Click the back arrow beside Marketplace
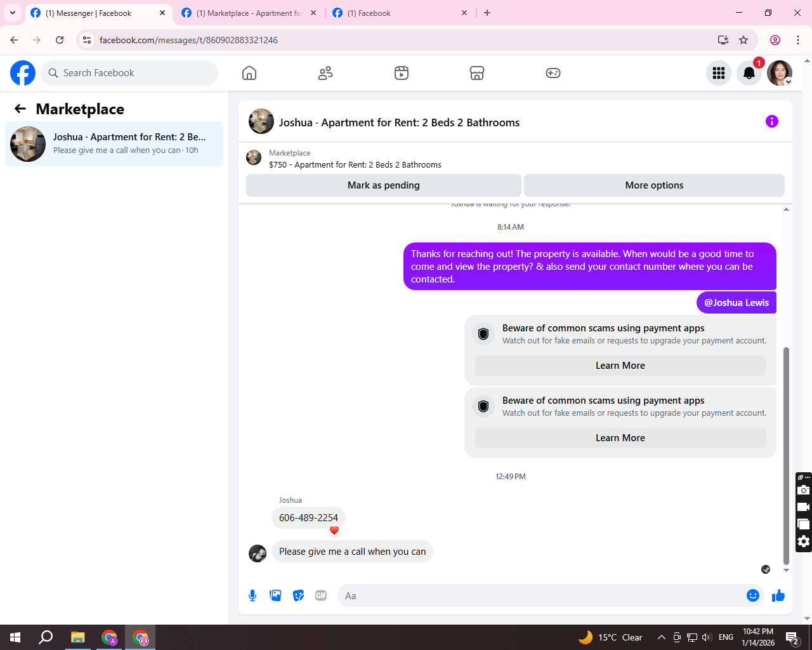The width and height of the screenshot is (812, 650). pos(20,109)
